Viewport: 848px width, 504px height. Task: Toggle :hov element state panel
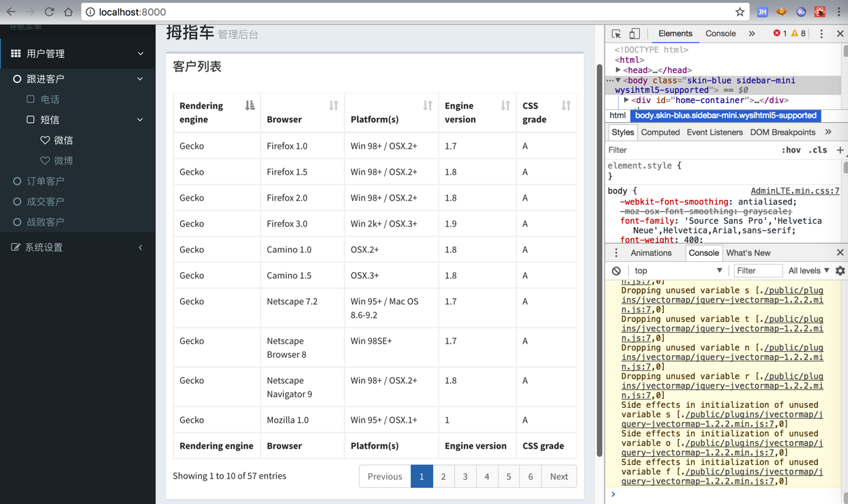pos(791,150)
